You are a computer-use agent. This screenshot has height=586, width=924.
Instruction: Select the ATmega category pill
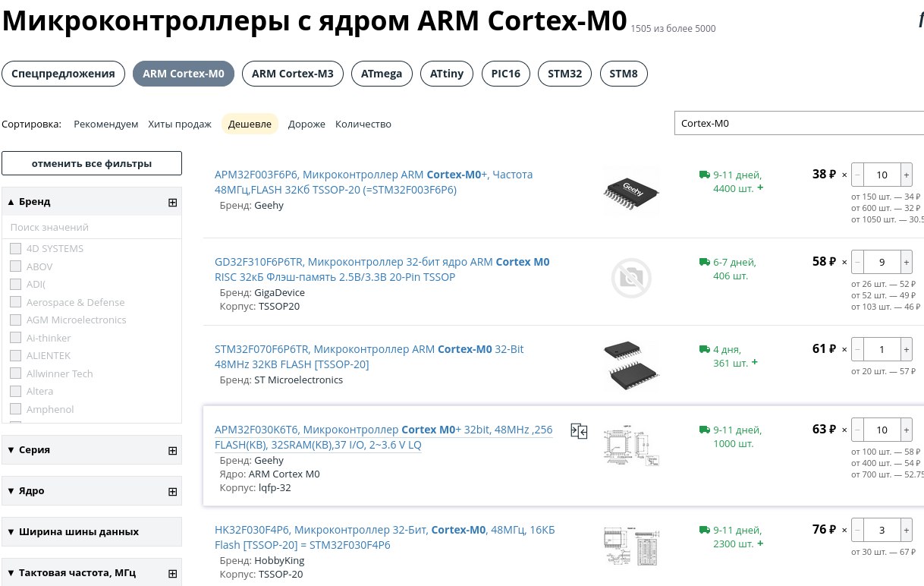coord(382,74)
